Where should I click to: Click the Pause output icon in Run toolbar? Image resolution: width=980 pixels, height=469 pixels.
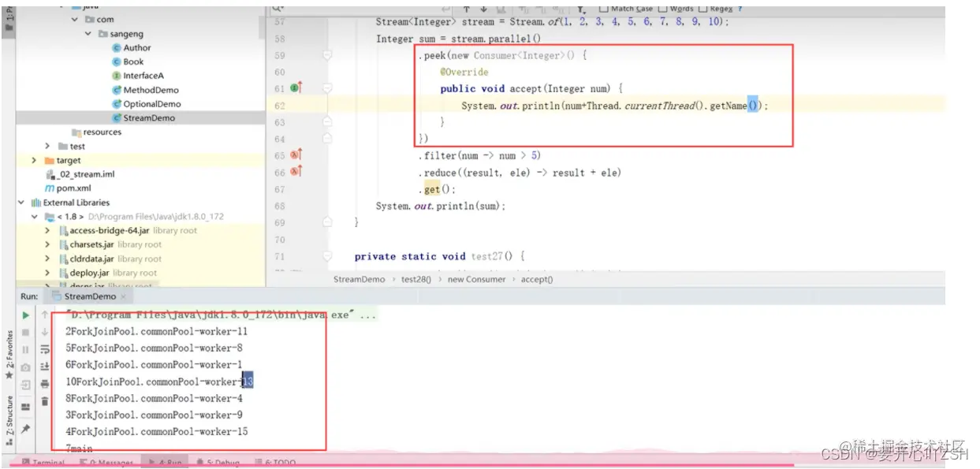26,350
